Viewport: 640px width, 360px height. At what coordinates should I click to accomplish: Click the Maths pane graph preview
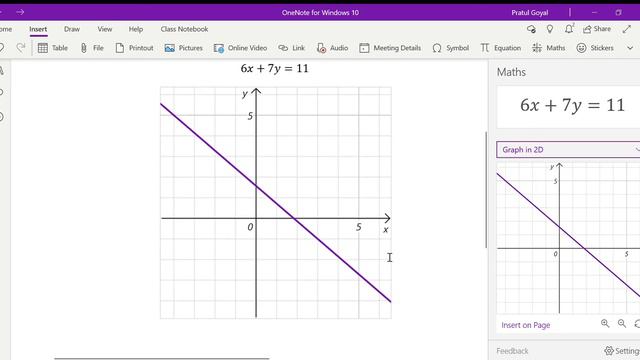coord(568,238)
